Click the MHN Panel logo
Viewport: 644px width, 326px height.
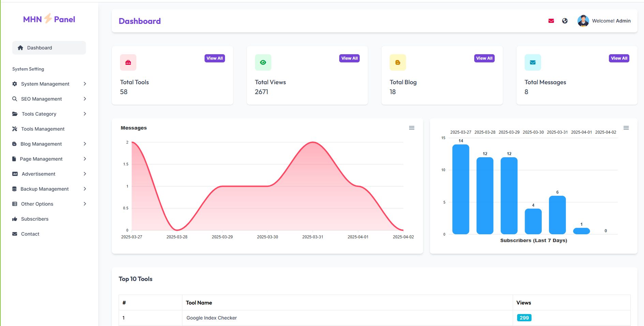coord(49,19)
